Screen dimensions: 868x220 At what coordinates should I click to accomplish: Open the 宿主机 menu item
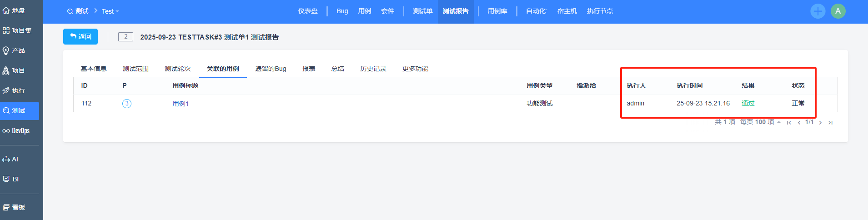pos(567,11)
